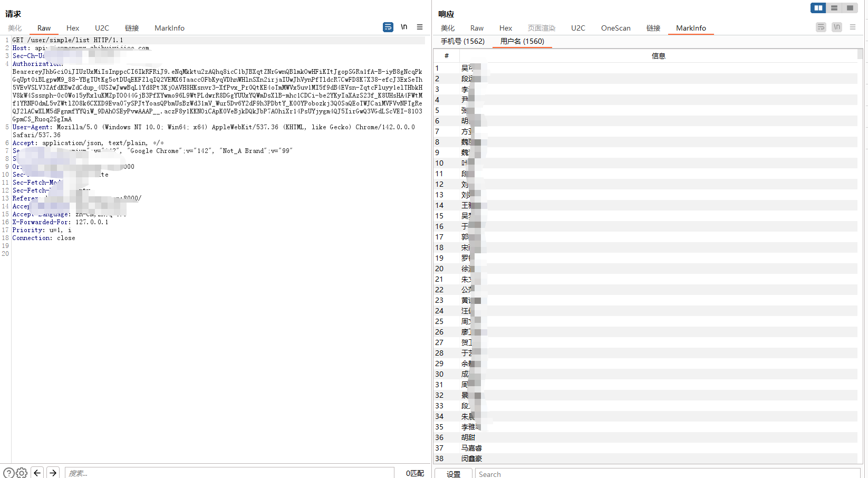Open response MarkInfo tab
The height and width of the screenshot is (478, 868).
coord(691,28)
